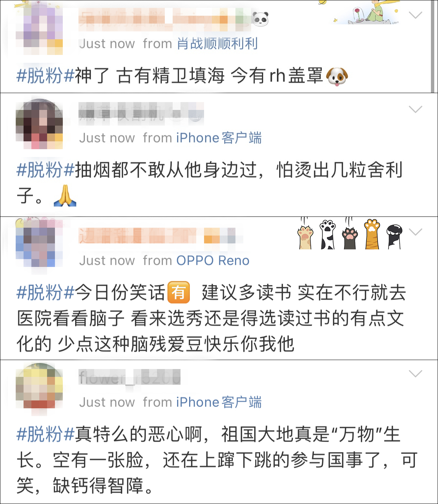
Task: Open the OPPO Reno source link
Action: pyautogui.click(x=213, y=261)
